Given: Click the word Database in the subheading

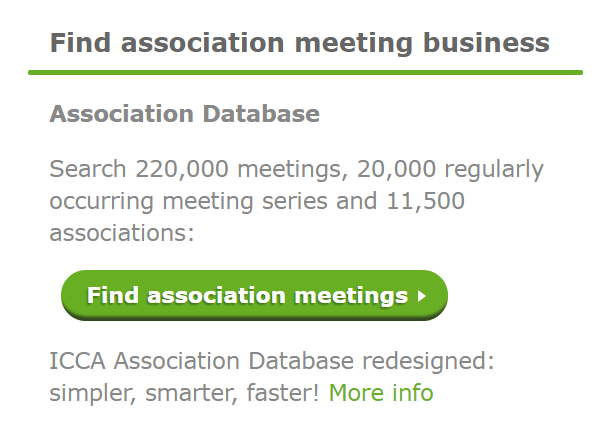Looking at the screenshot, I should pyautogui.click(x=261, y=114).
